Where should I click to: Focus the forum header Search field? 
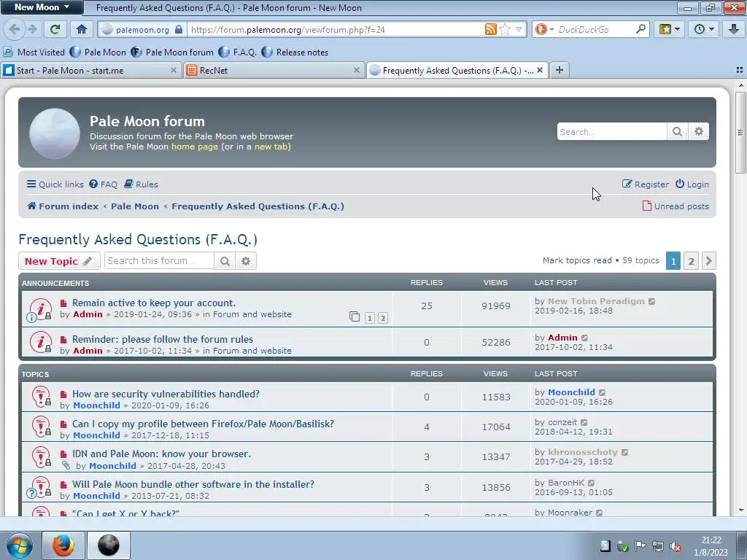(x=612, y=131)
